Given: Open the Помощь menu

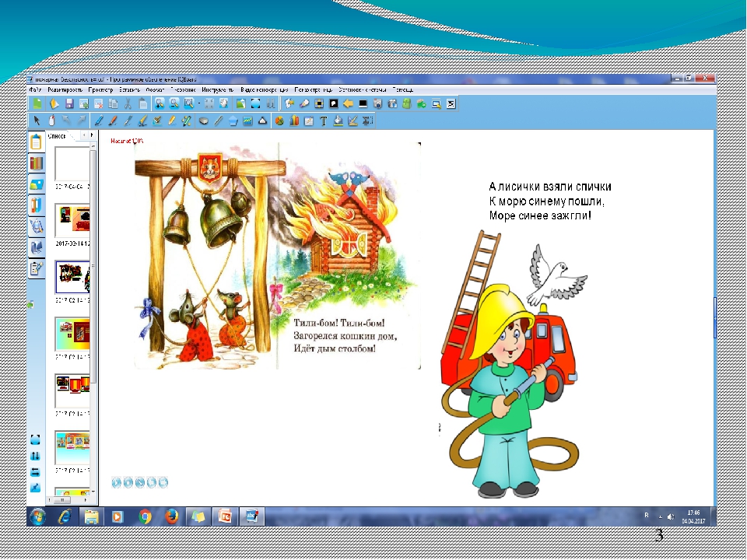Looking at the screenshot, I should (x=402, y=89).
